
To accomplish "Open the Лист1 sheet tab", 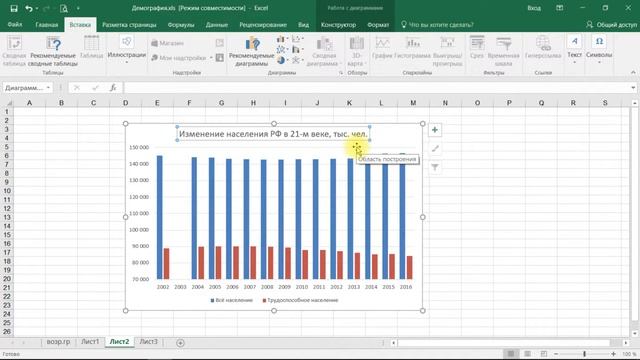I will click(x=90, y=342).
